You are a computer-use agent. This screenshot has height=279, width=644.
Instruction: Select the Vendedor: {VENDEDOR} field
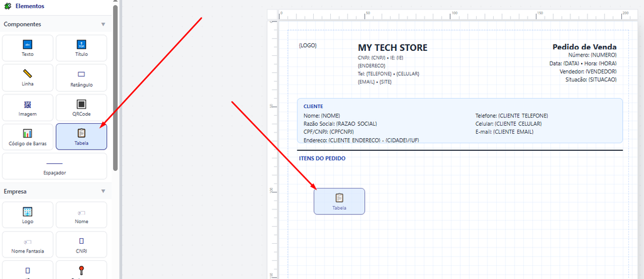pos(588,72)
